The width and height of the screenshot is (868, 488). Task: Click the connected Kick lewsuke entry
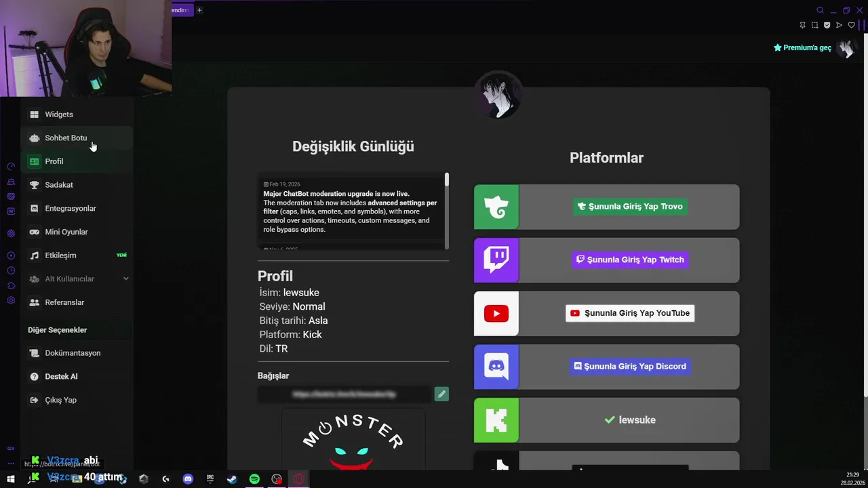(x=629, y=420)
